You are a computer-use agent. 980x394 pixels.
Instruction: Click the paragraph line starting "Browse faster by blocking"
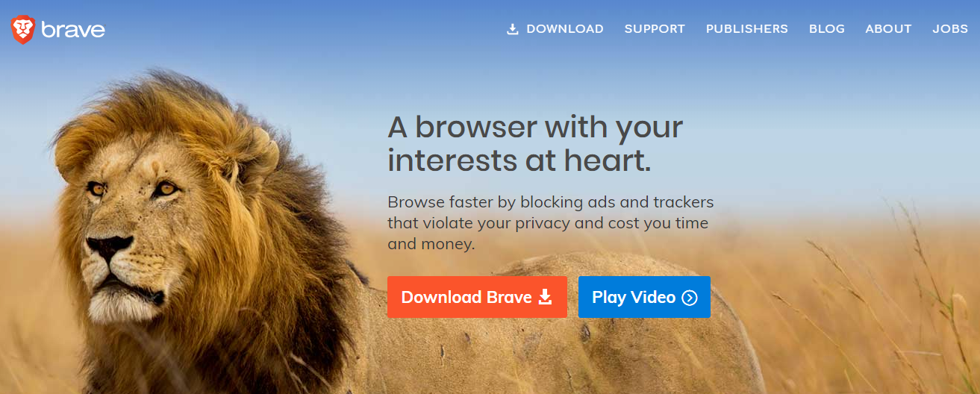tap(551, 202)
